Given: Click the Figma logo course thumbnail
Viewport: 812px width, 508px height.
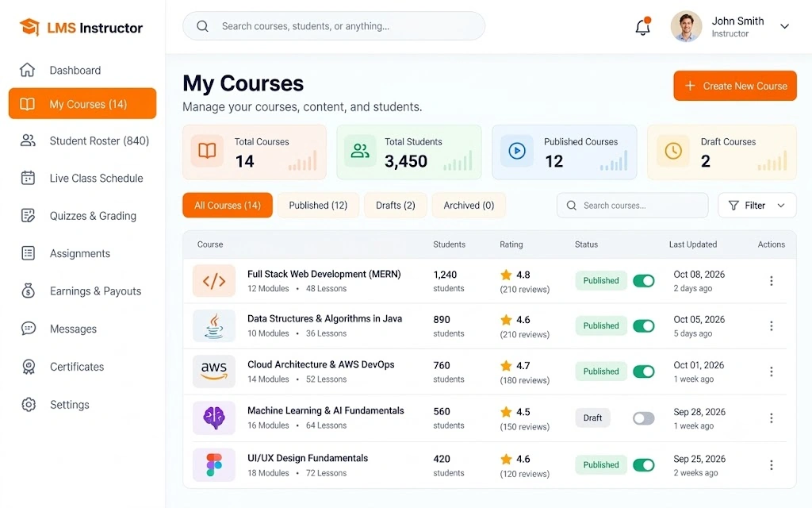Looking at the screenshot, I should click(x=214, y=465).
